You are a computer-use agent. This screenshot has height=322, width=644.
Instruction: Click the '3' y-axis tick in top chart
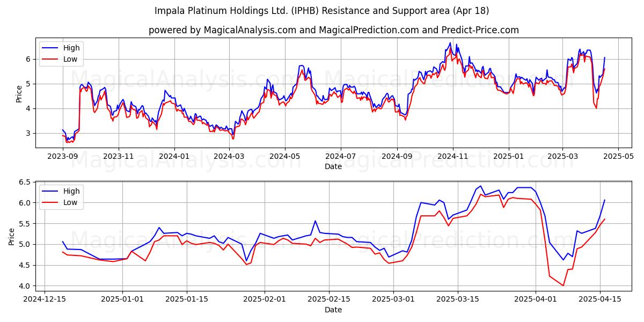30,134
